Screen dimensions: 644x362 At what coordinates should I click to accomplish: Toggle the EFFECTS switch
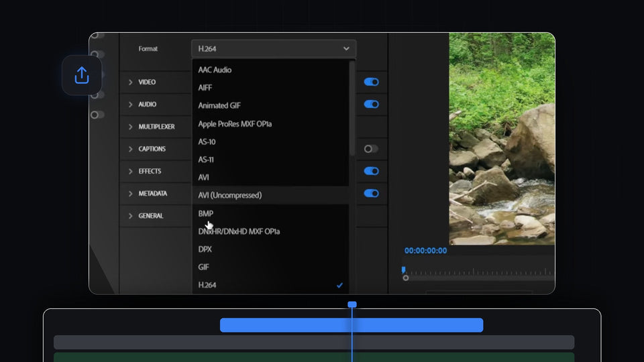tap(371, 171)
